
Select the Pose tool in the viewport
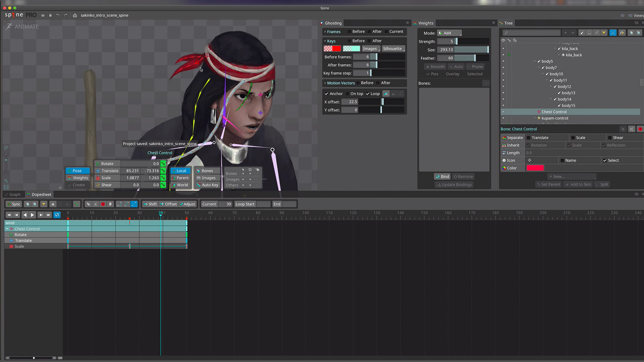pos(78,170)
